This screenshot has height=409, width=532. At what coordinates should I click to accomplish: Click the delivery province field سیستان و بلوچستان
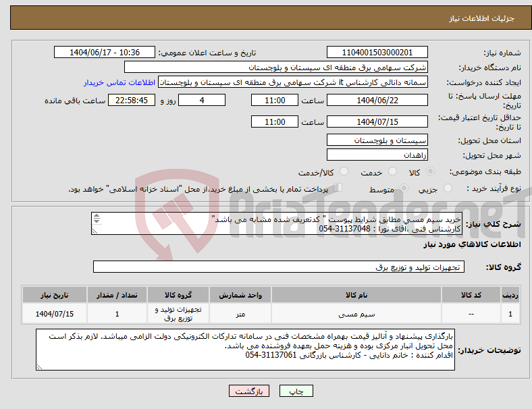(377, 140)
